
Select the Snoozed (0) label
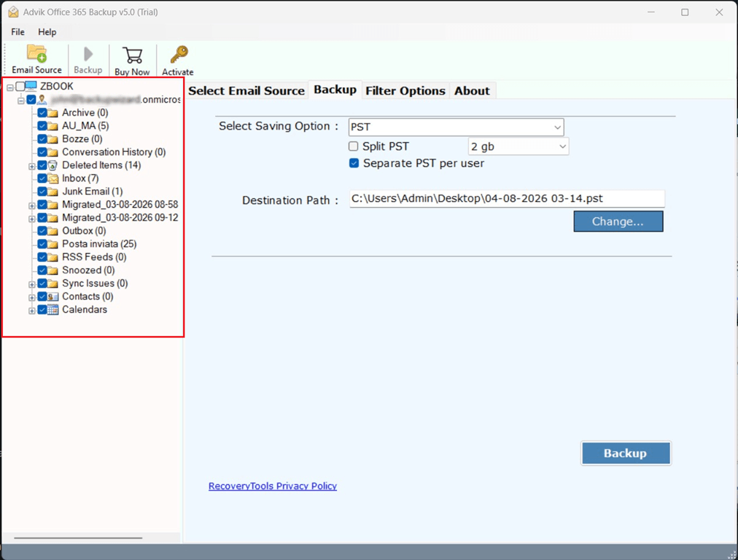[x=88, y=271]
